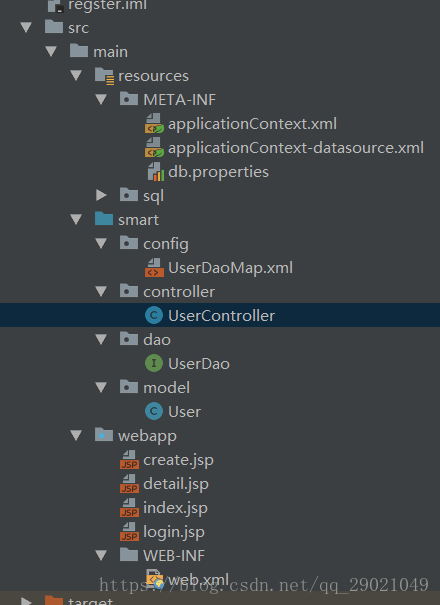Click the db.properties file icon
440x605 pixels.
pos(156,172)
